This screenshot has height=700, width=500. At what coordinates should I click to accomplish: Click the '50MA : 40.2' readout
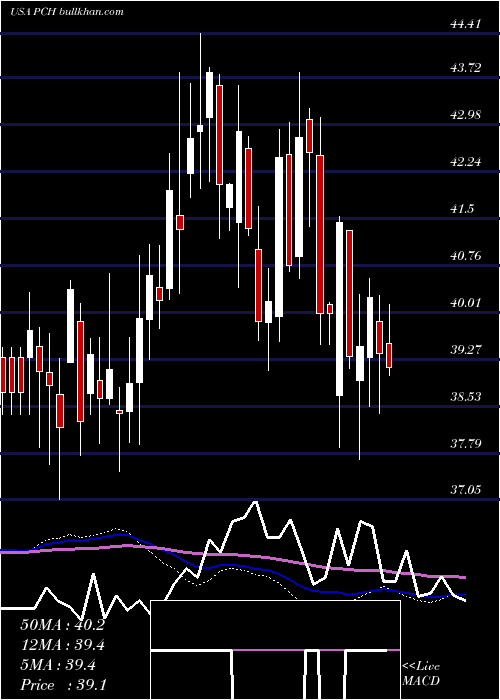62,625
